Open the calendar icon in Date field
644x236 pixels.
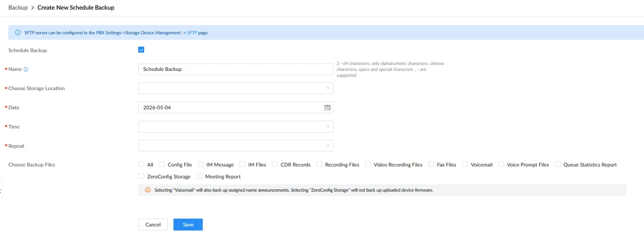coord(327,107)
